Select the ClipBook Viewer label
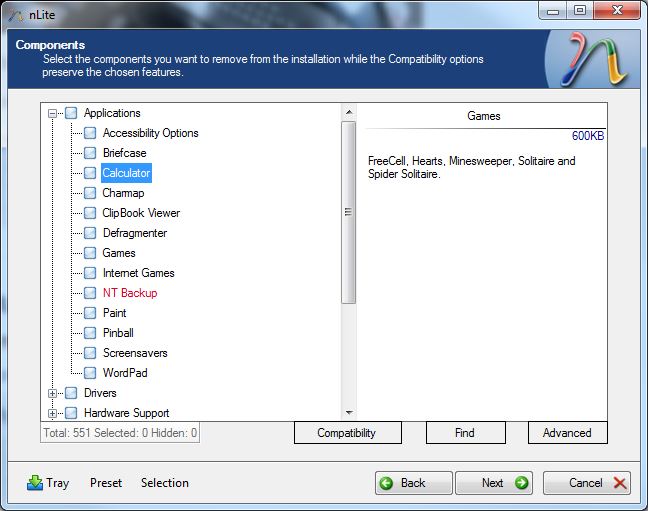 (x=141, y=213)
